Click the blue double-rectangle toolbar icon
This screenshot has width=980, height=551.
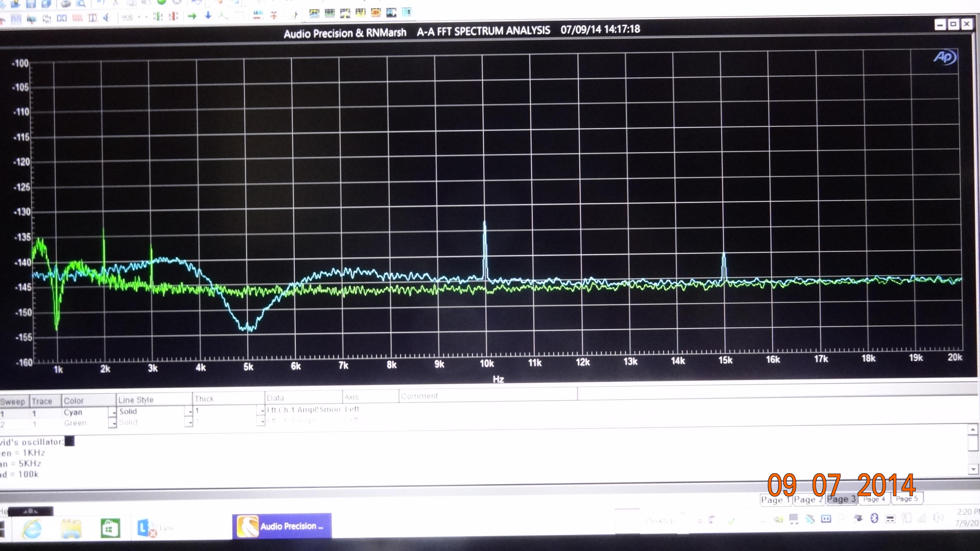pos(62,18)
